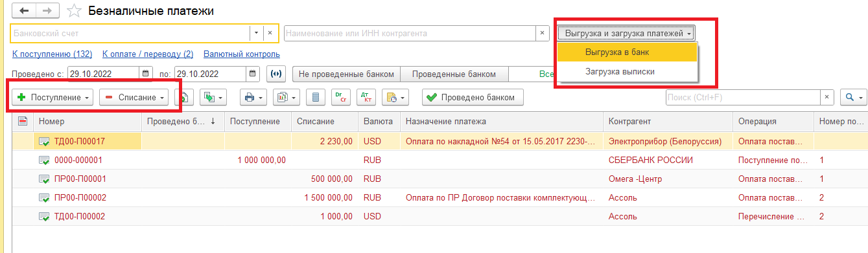Clear the search field
The height and width of the screenshot is (253, 868).
pos(827,97)
